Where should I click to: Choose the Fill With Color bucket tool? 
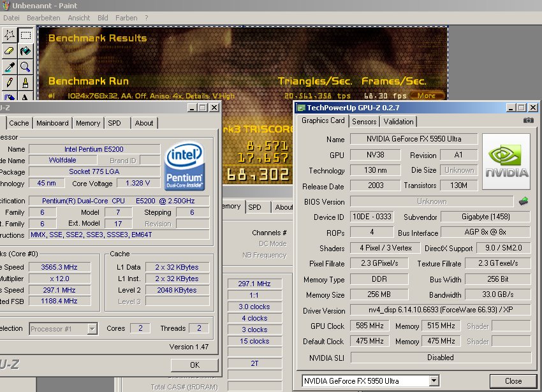coord(26,51)
